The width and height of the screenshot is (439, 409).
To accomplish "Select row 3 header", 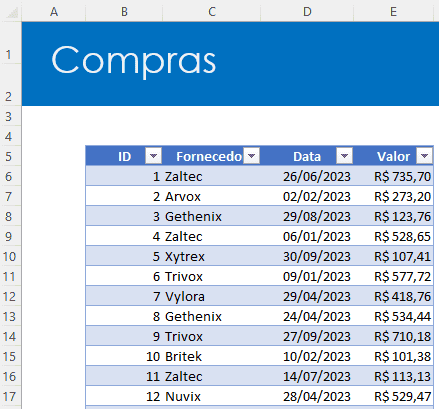I will [10, 117].
